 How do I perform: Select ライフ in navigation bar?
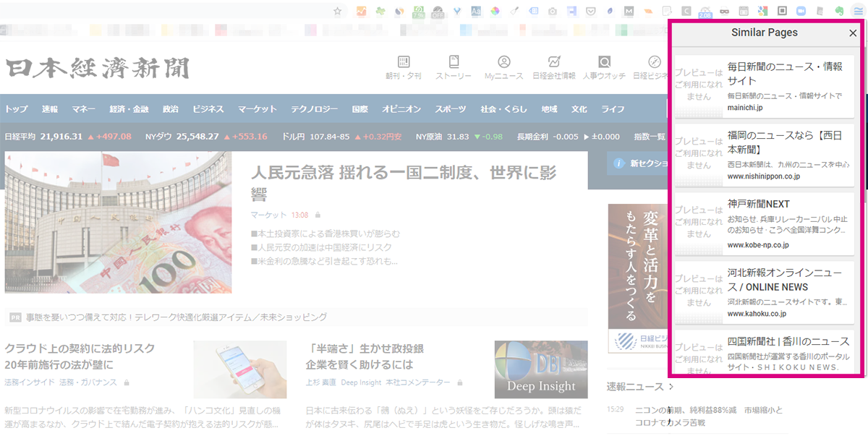[613, 109]
